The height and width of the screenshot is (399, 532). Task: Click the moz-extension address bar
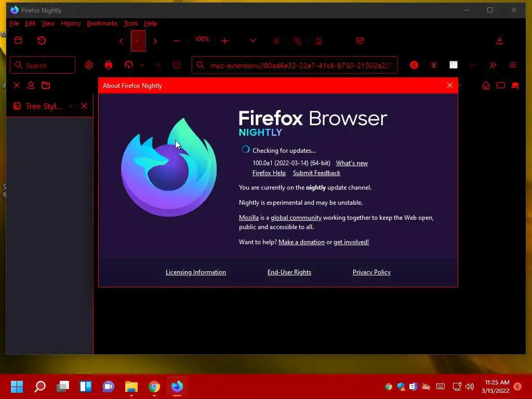click(294, 65)
